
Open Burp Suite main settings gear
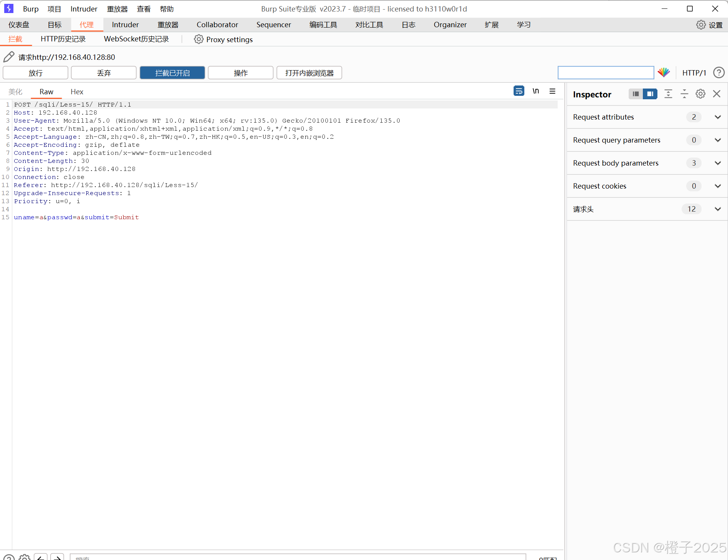tap(700, 24)
